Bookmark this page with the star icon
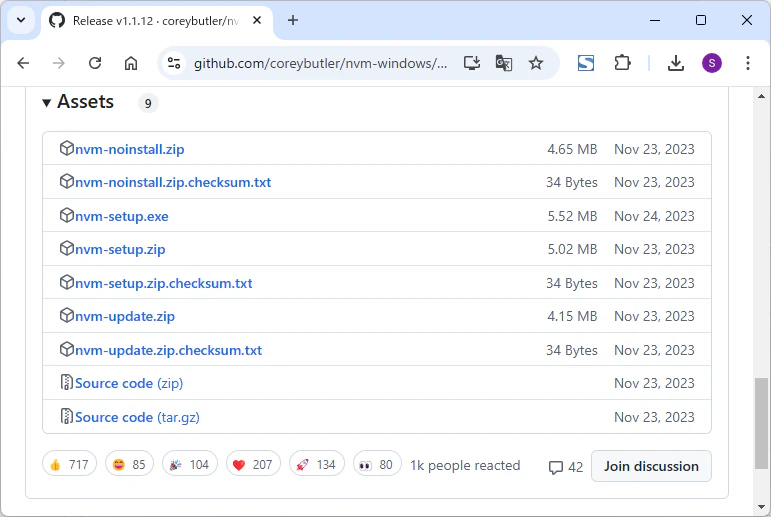Image resolution: width=771 pixels, height=517 pixels. (x=535, y=63)
